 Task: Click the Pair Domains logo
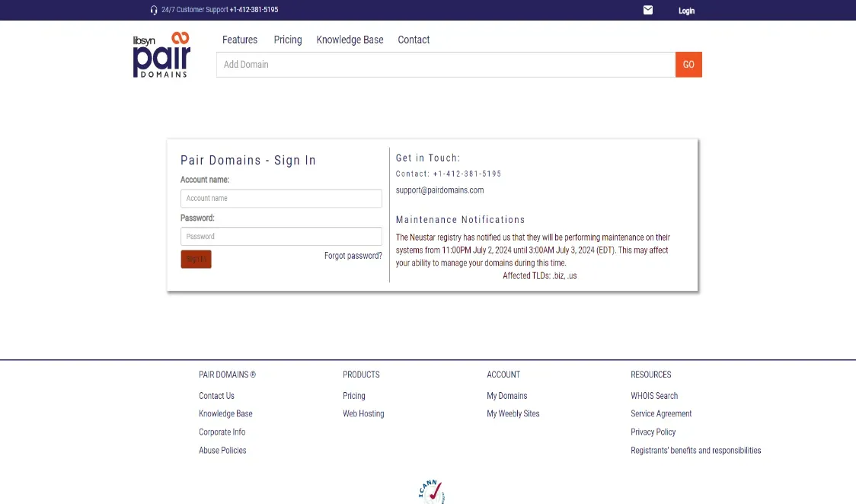pyautogui.click(x=161, y=55)
